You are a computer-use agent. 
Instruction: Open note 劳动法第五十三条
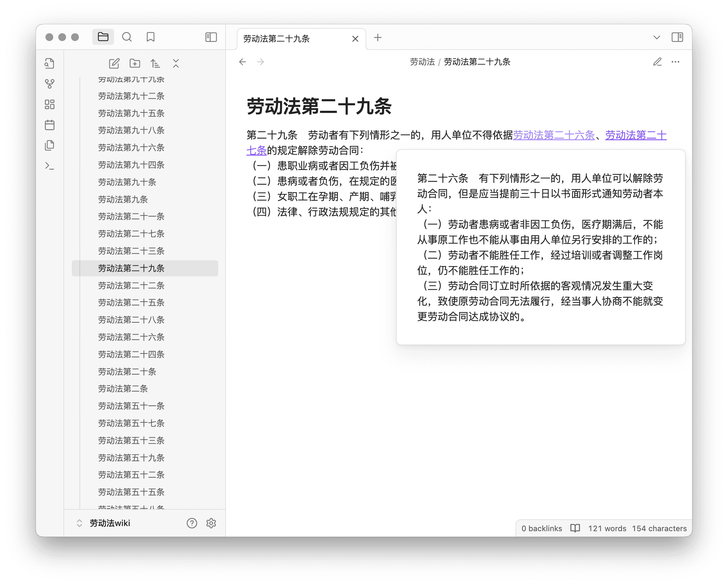coord(145,440)
